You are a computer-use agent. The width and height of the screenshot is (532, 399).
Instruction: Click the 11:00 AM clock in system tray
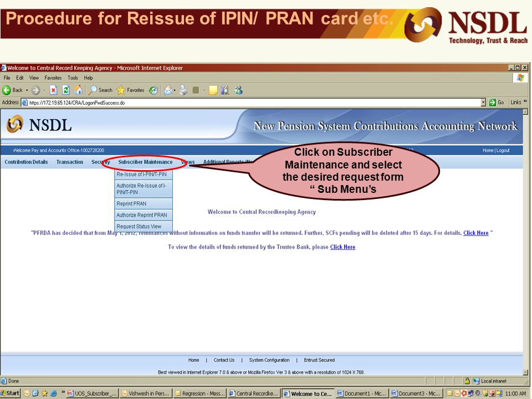coord(516,393)
